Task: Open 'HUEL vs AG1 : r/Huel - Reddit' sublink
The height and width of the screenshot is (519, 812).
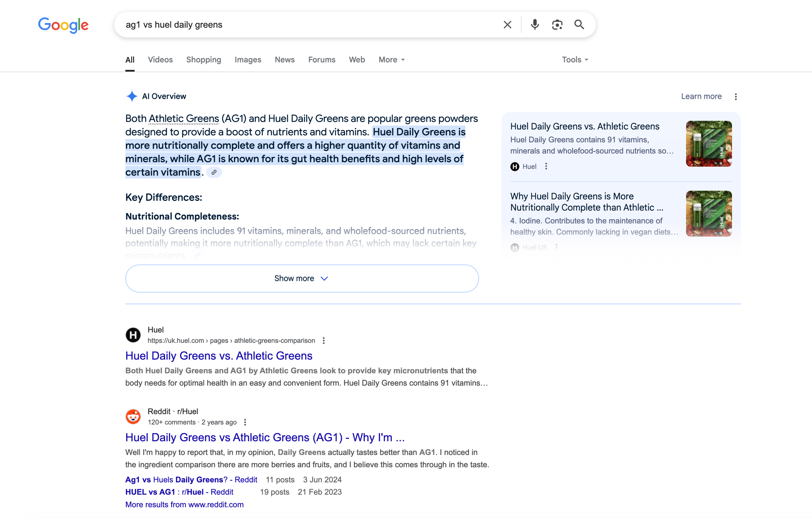Action: click(x=179, y=492)
